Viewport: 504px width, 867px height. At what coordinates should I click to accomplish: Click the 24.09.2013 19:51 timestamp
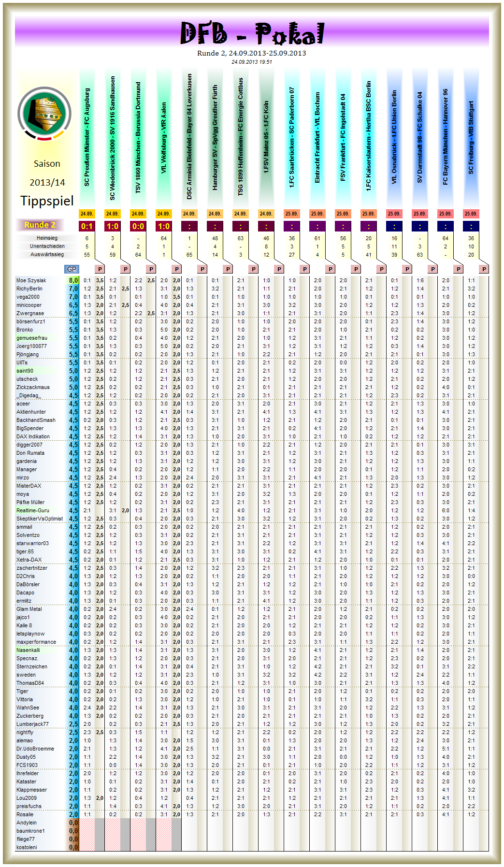click(252, 62)
